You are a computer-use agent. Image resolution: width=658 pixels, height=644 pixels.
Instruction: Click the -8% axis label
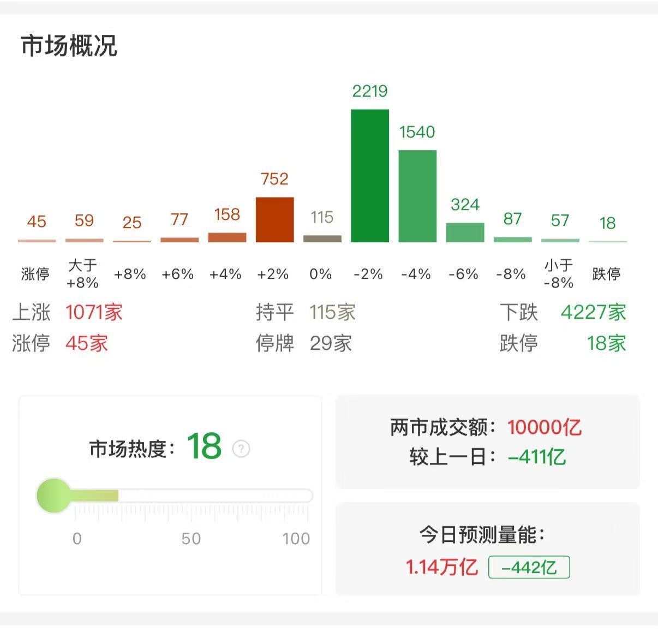(511, 274)
